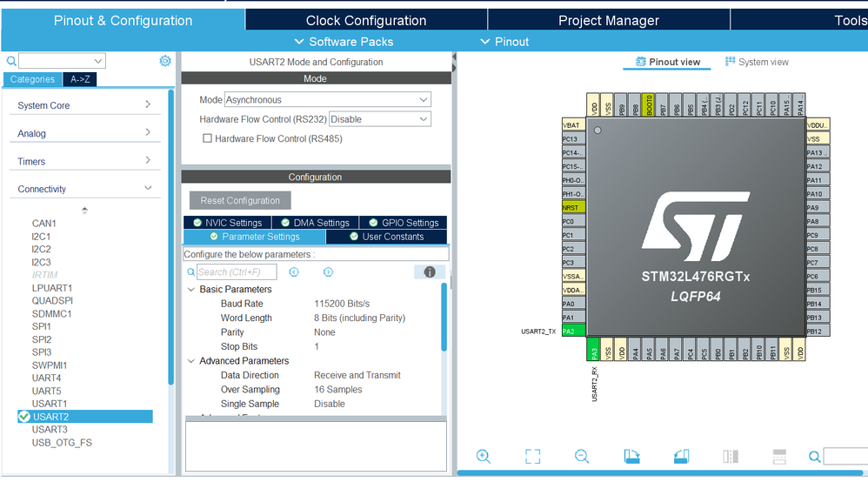The width and height of the screenshot is (868, 482).
Task: Select the PA2 pin on chip
Action: coord(573,331)
